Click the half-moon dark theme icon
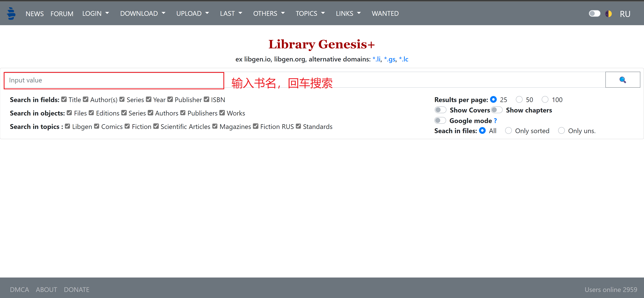The image size is (644, 298). (x=608, y=13)
